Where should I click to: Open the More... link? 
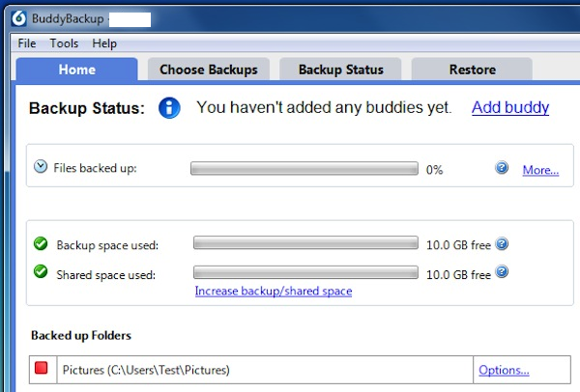coord(540,170)
